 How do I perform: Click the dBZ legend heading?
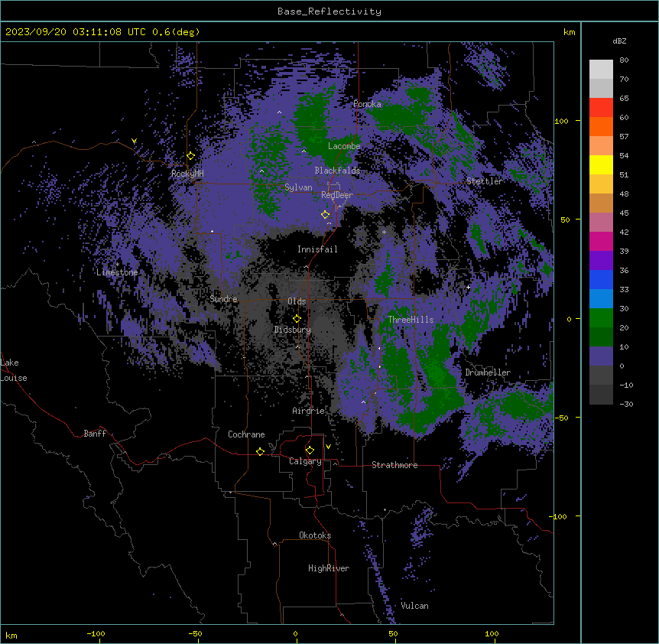pos(619,41)
